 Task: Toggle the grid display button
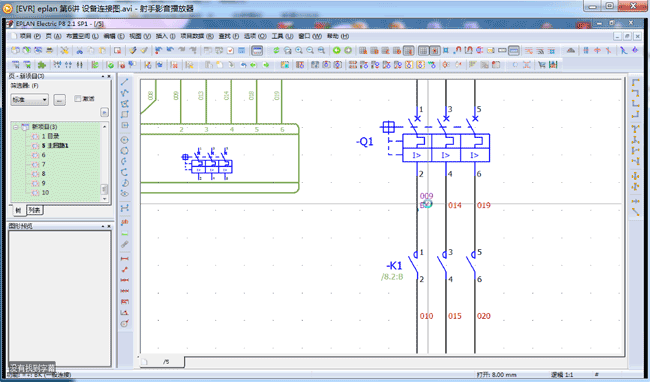(x=423, y=51)
